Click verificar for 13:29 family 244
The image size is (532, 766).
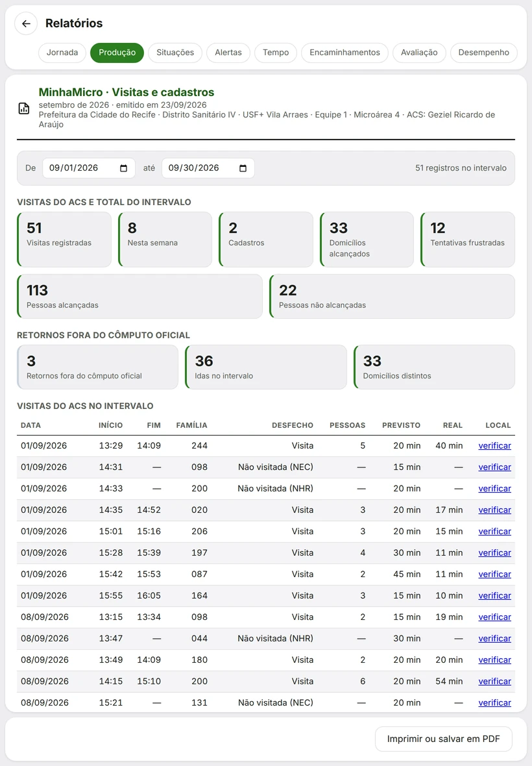tap(494, 445)
